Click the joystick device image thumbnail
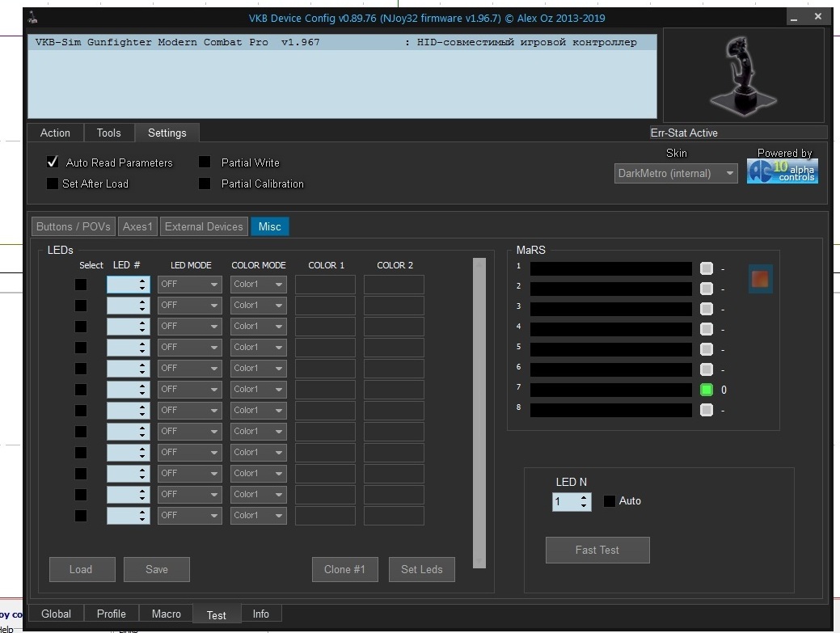This screenshot has height=633, width=840. coord(744,75)
